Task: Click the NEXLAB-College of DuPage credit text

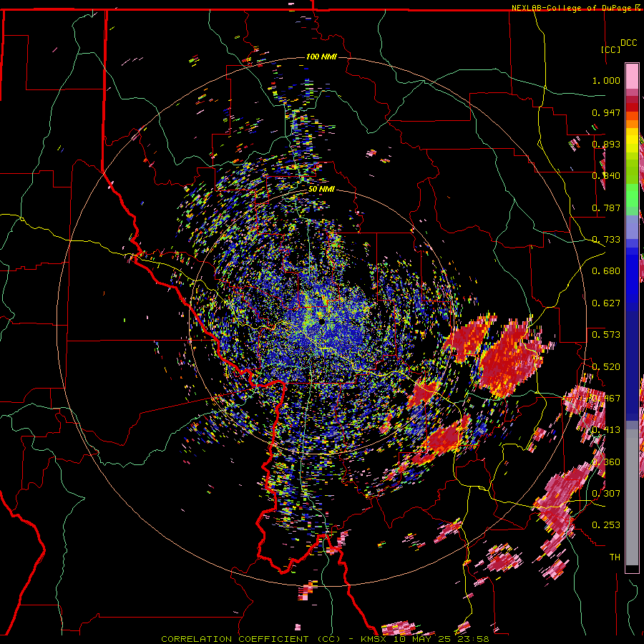Action: coord(572,8)
